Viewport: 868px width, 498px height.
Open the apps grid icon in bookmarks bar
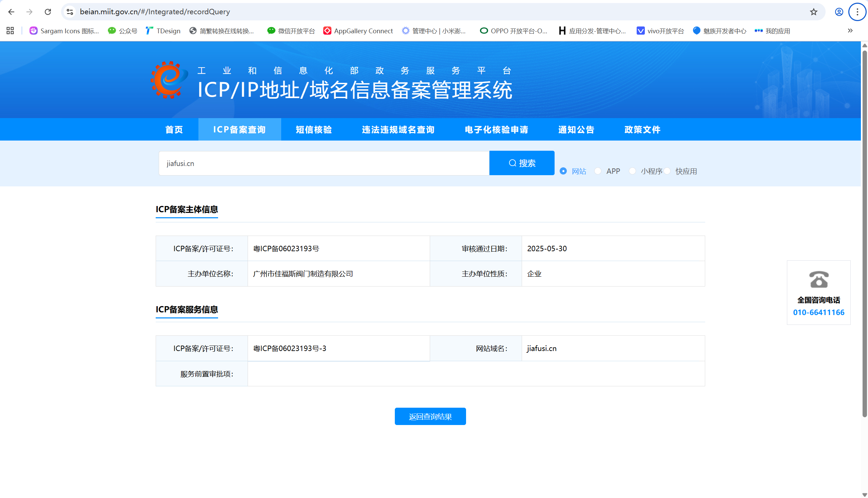[x=10, y=31]
